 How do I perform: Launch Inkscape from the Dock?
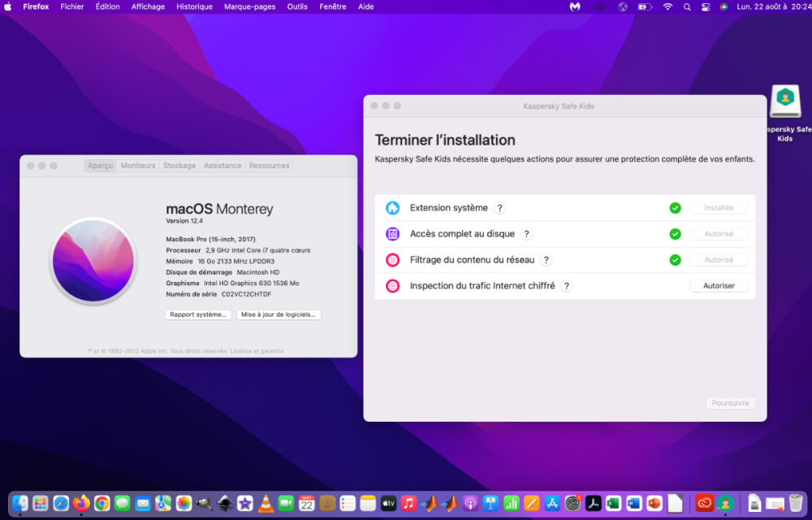[225, 503]
